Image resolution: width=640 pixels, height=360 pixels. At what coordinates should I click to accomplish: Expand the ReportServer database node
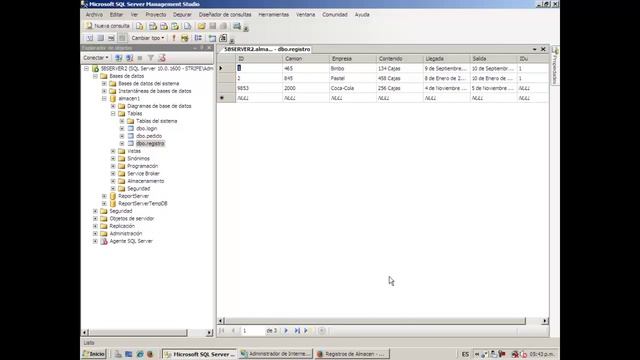click(x=104, y=196)
